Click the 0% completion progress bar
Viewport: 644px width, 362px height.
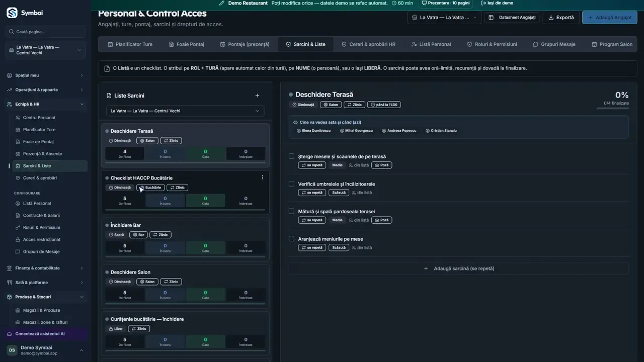pos(612,108)
